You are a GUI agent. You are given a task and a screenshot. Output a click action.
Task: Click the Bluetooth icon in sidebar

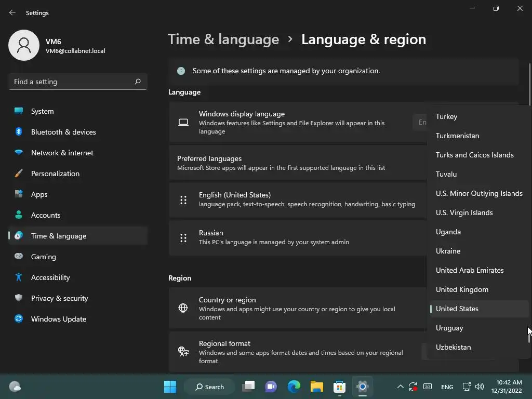tap(19, 131)
